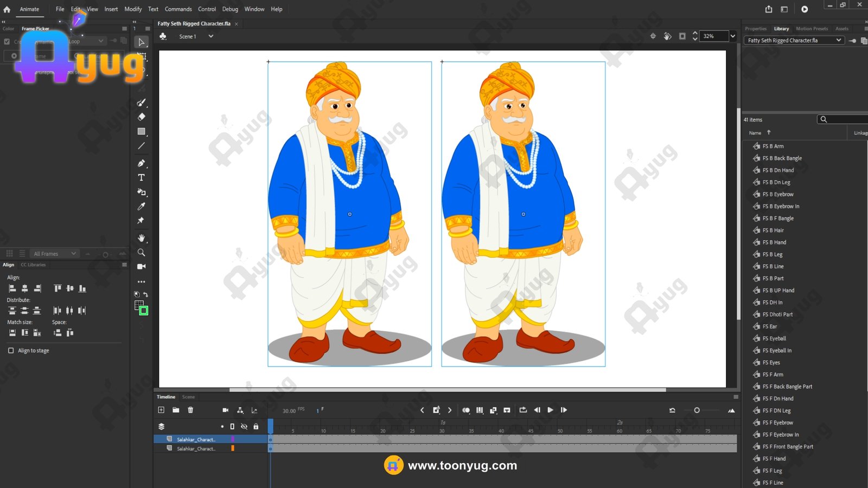Select the Asset Warp pin tool
The image size is (868, 488).
pyautogui.click(x=141, y=220)
